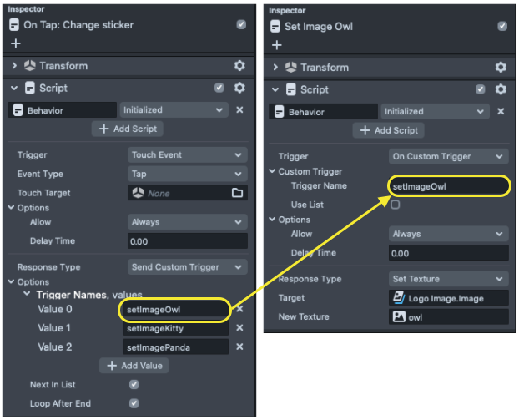Click Add Script button in left inspector
This screenshot has height=420, width=519.
point(128,129)
